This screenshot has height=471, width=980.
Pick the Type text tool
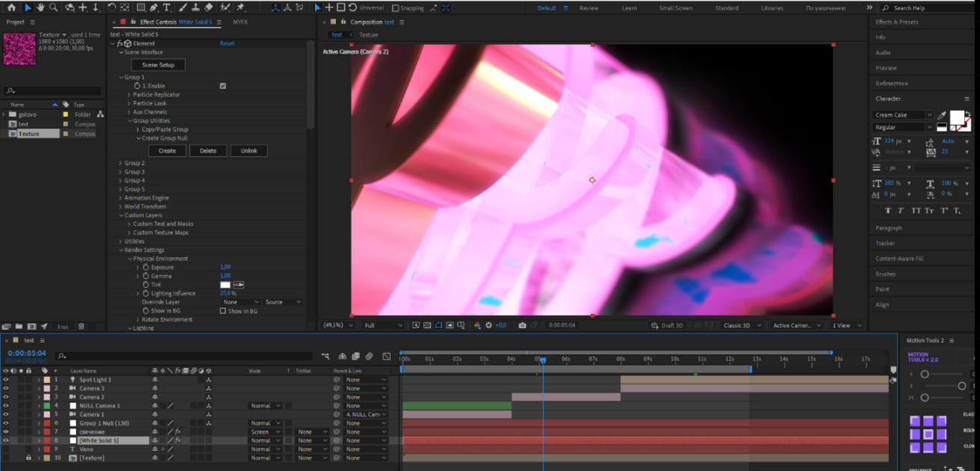[x=166, y=7]
